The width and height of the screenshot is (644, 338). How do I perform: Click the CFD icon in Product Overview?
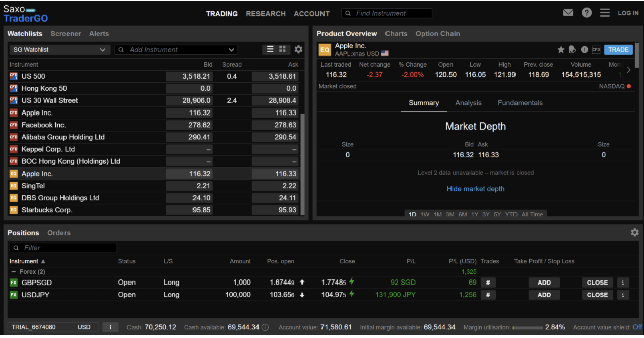click(x=596, y=50)
